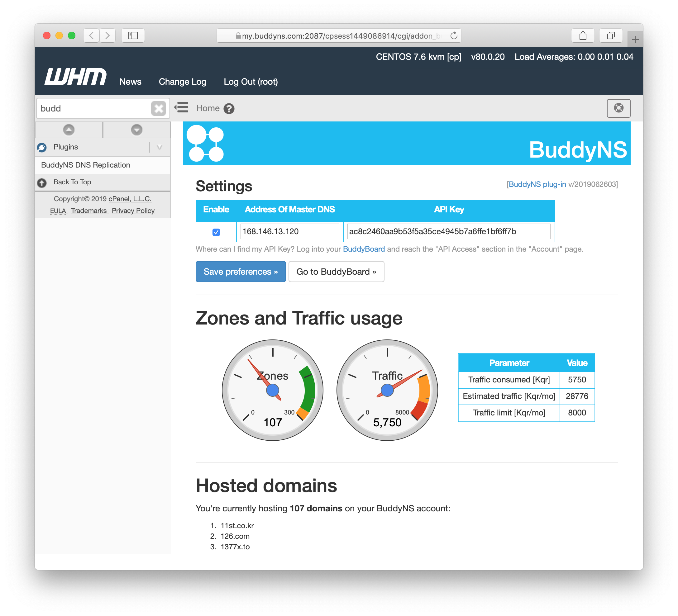678x616 pixels.
Task: Collapse the sidebar menu with the list icon
Action: [181, 107]
